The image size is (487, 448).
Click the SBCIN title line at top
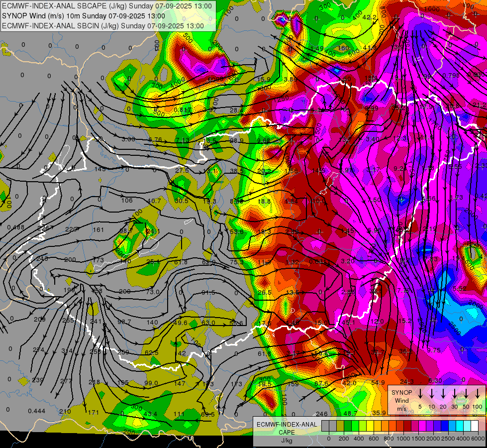point(103,26)
